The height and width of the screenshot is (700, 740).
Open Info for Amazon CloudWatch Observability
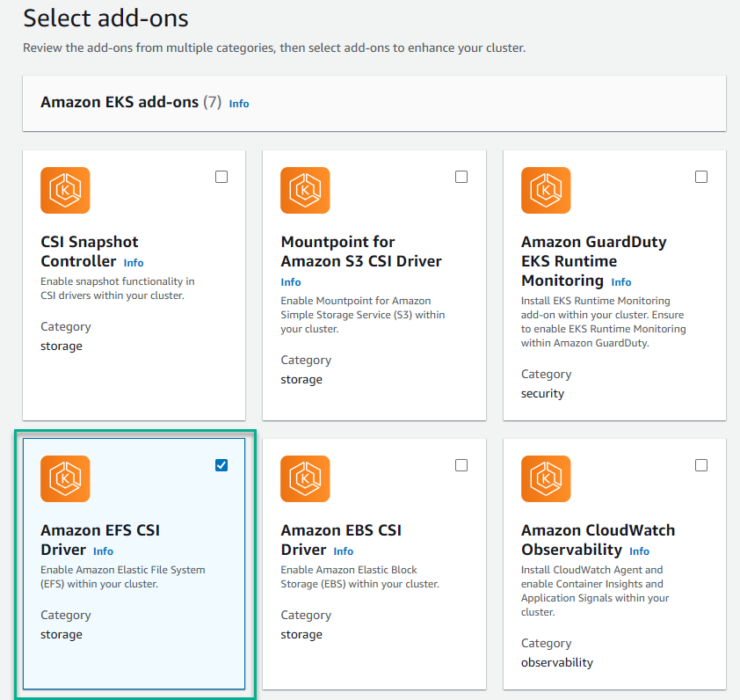click(x=639, y=551)
